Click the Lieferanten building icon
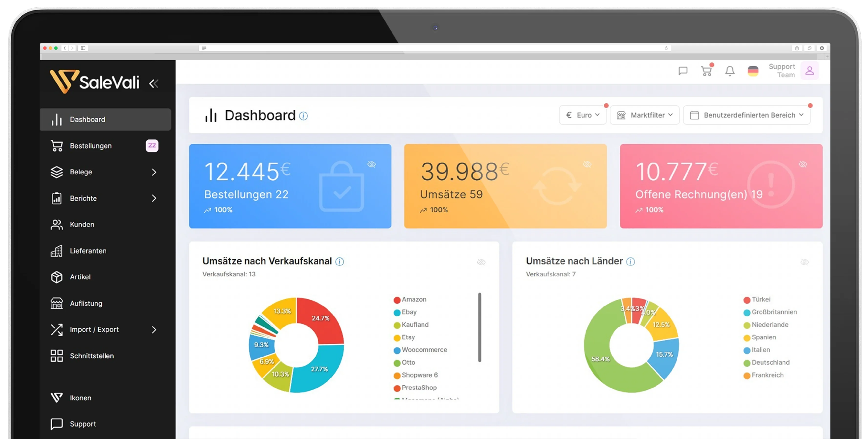This screenshot has height=439, width=868. point(57,250)
